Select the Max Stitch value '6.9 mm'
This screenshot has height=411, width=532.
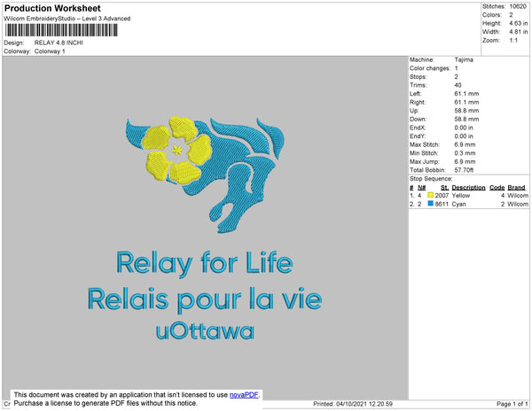point(465,144)
